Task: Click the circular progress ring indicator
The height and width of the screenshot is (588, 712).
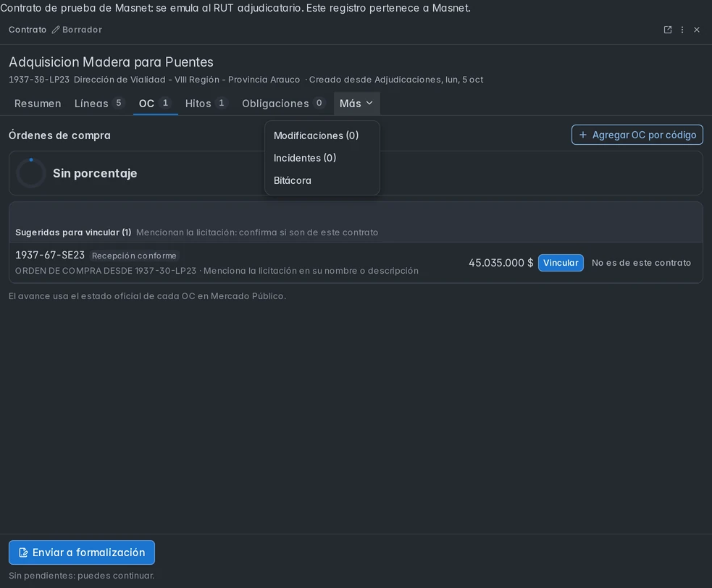Action: pos(31,173)
